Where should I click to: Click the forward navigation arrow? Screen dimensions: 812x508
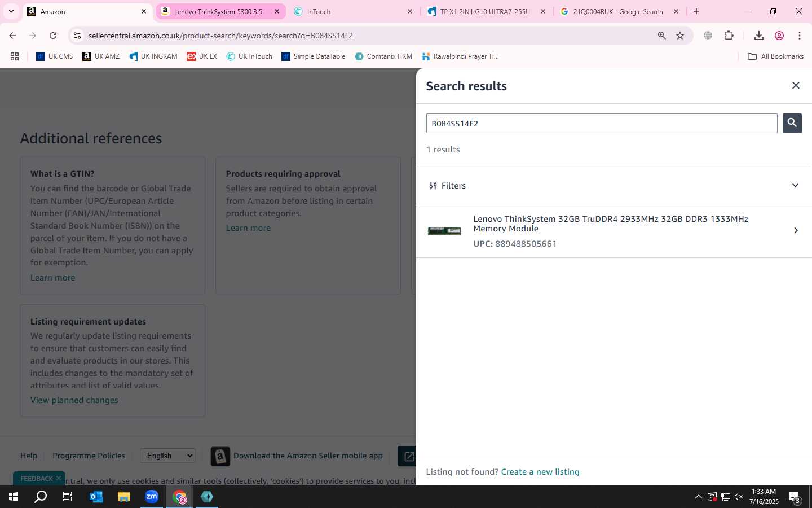coord(33,36)
